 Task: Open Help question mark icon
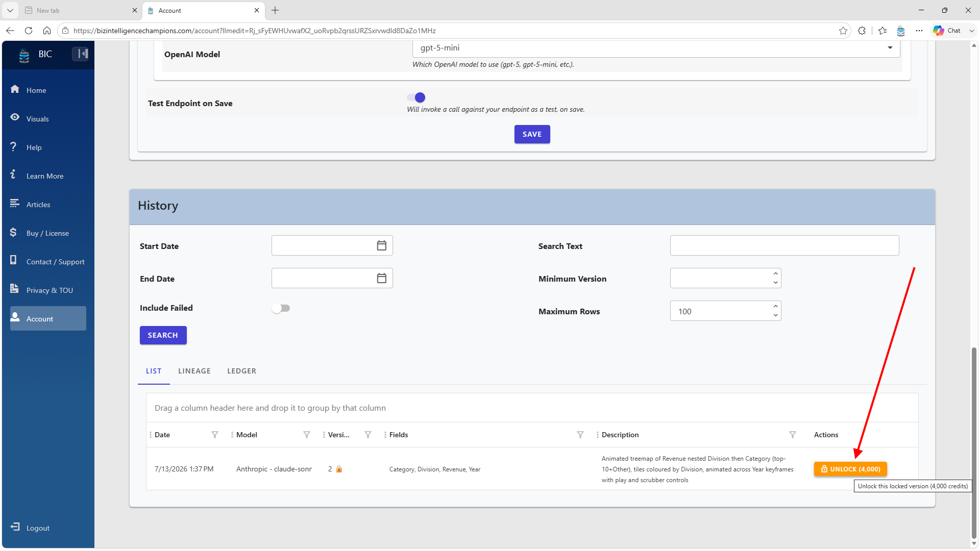pos(13,146)
